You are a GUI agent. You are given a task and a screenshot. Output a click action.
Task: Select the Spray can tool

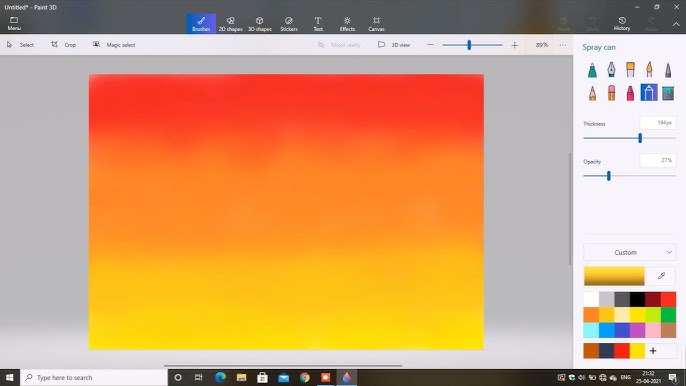[649, 93]
